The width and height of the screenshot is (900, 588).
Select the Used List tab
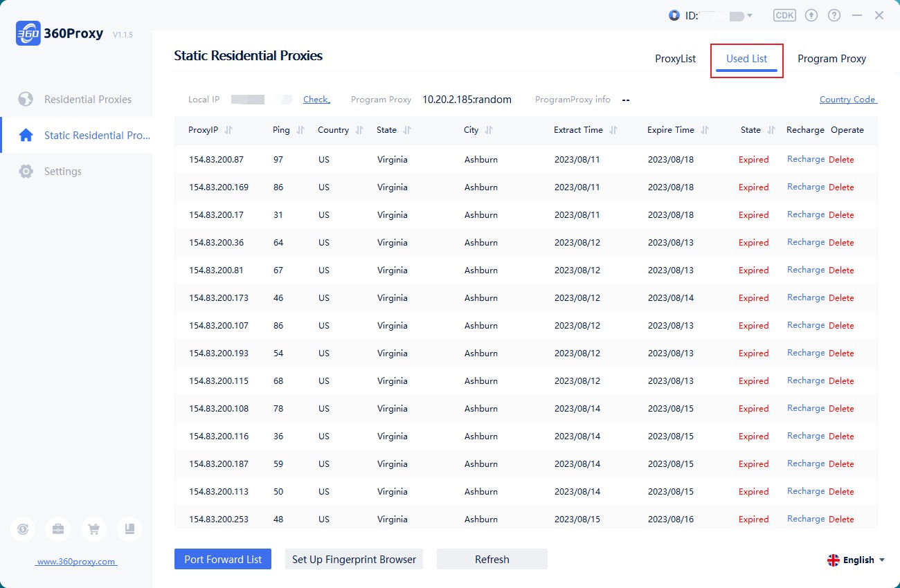coord(746,59)
